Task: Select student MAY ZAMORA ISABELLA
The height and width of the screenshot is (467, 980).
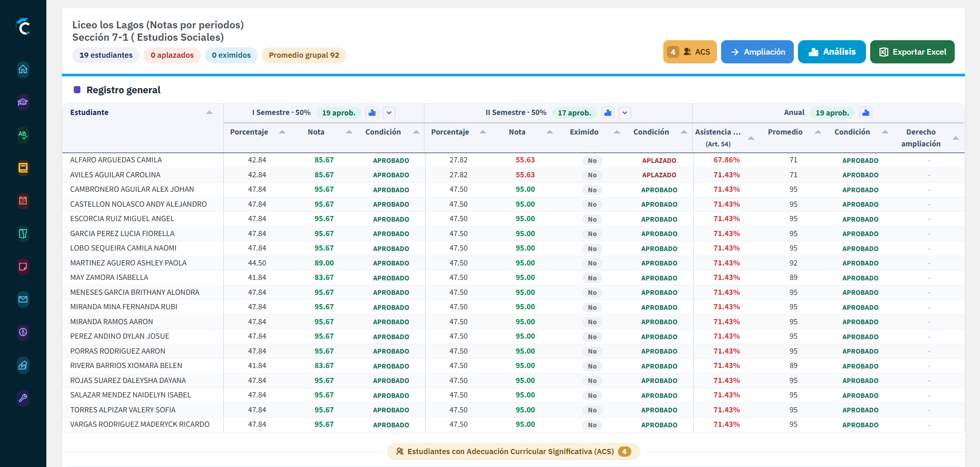Action: 109,277
